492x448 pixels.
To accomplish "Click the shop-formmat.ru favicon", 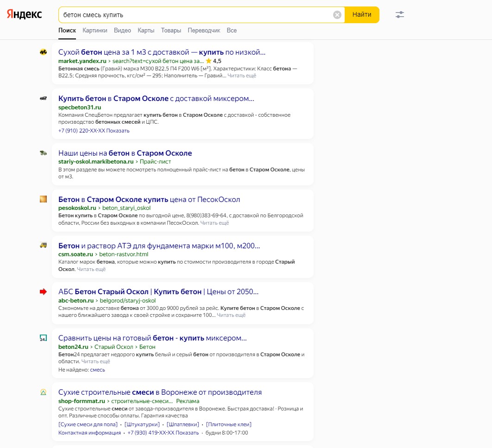I will coord(43,392).
